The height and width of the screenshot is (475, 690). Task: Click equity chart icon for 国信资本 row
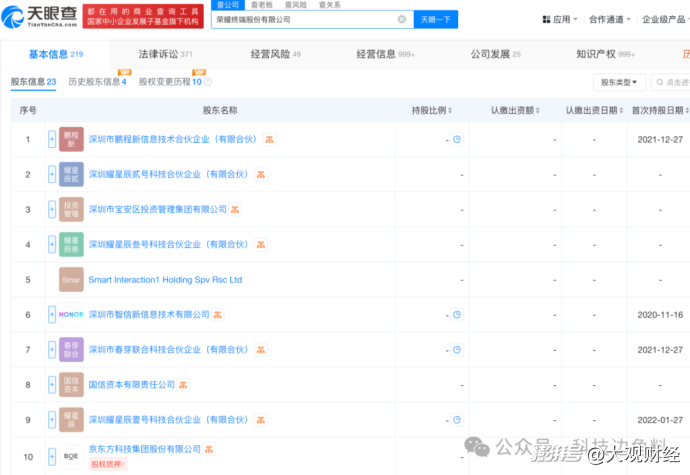point(183,385)
